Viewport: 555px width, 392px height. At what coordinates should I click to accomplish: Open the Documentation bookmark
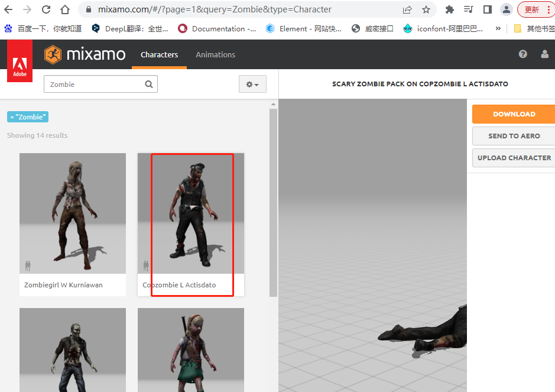coord(218,29)
